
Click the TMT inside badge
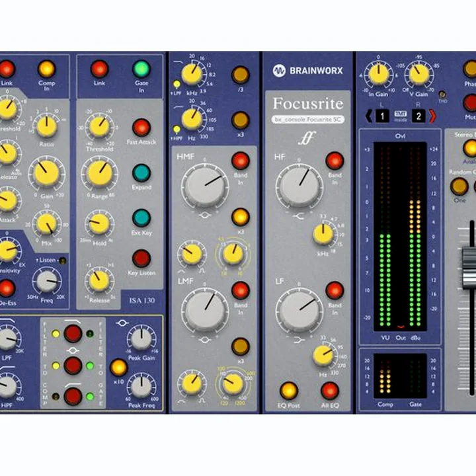click(x=400, y=116)
